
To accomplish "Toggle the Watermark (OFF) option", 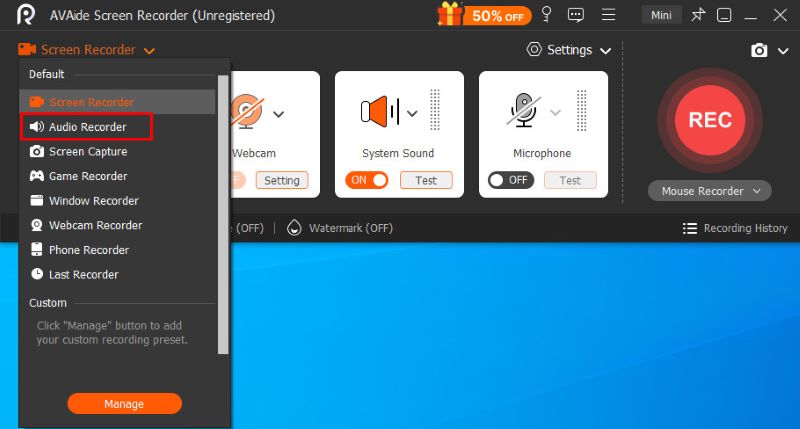I will (x=351, y=228).
